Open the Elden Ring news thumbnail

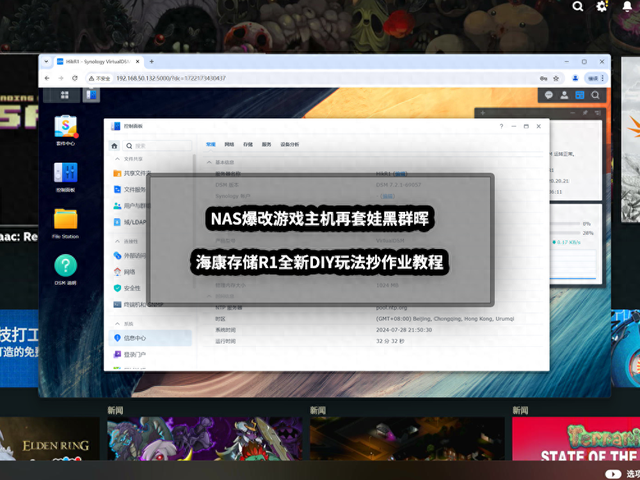pos(49,439)
